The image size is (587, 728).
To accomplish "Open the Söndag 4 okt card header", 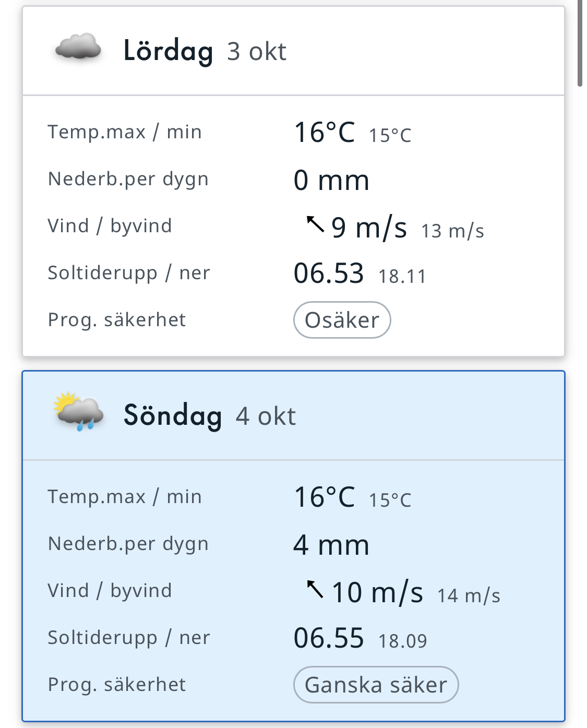I will (x=209, y=416).
